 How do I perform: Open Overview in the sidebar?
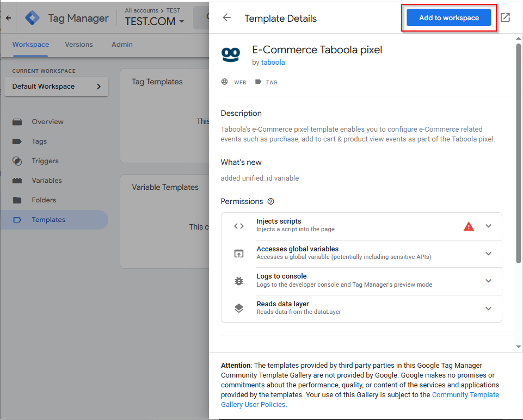47,122
